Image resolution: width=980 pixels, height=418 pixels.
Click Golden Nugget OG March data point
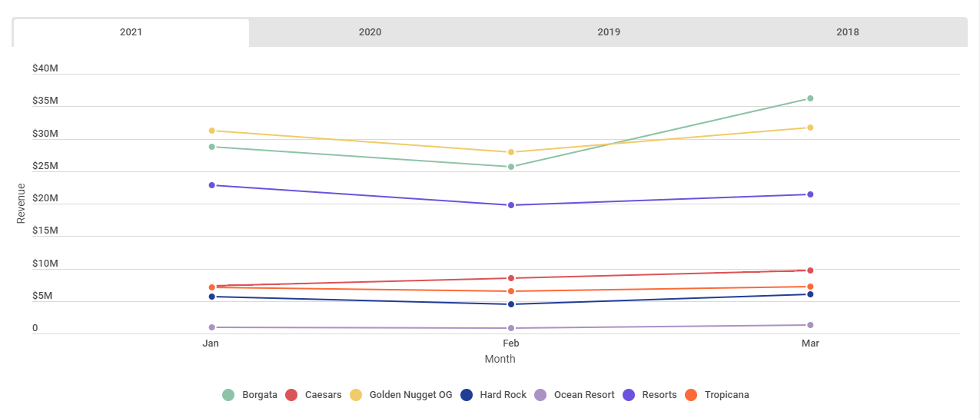point(810,128)
